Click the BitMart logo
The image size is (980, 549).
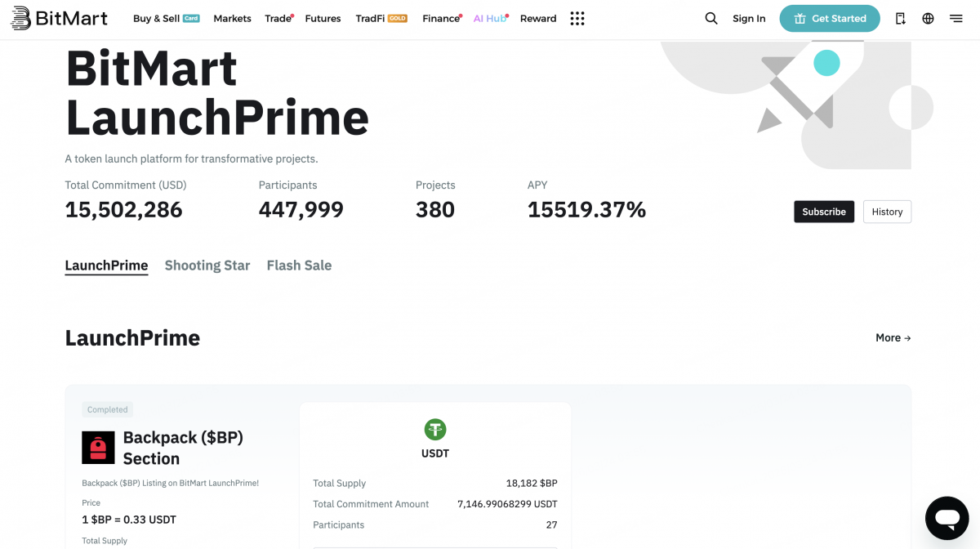(x=57, y=17)
